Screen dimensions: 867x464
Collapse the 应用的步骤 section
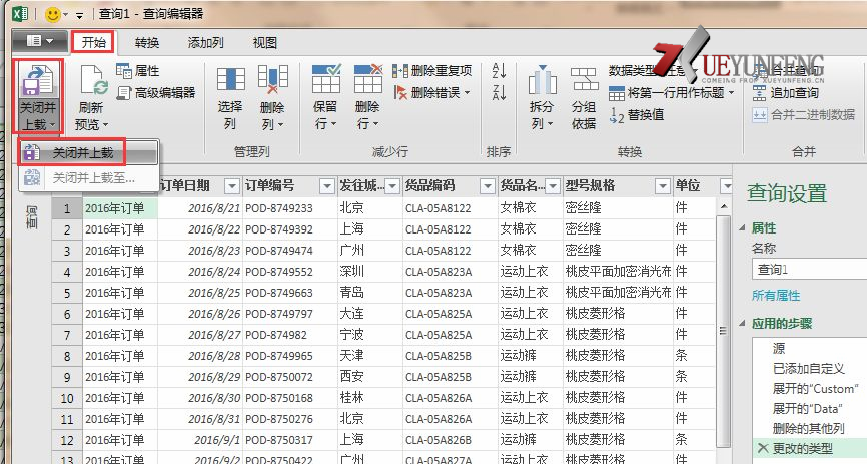pyautogui.click(x=742, y=324)
